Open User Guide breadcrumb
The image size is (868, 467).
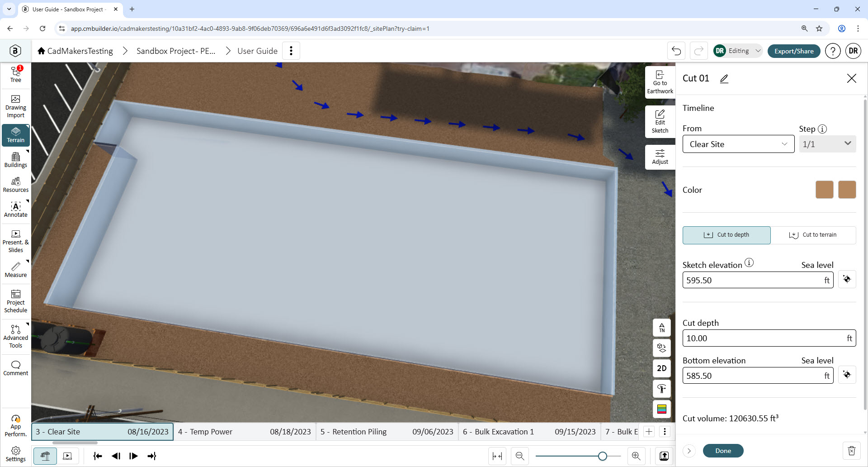coord(257,51)
